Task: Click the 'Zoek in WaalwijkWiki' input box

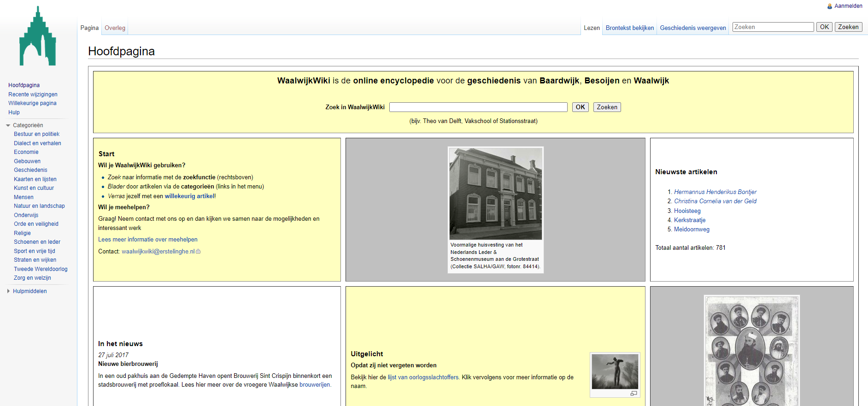Action: (x=478, y=107)
